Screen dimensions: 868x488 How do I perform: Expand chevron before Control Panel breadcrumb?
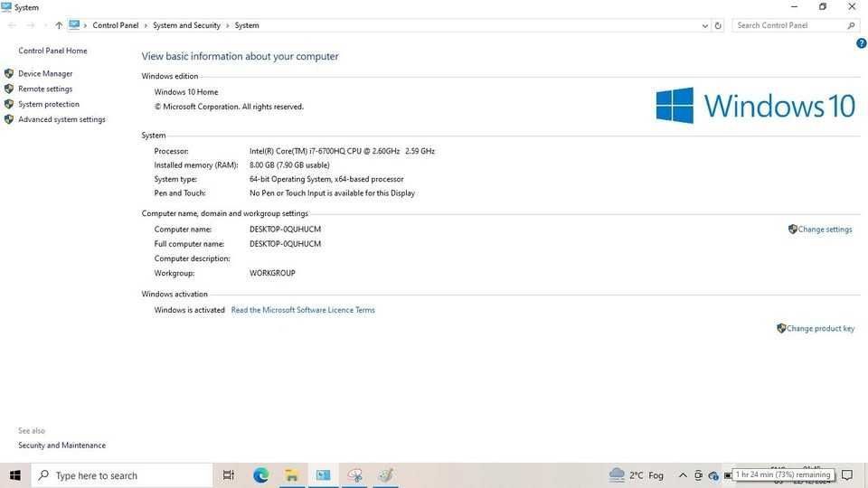click(x=85, y=25)
